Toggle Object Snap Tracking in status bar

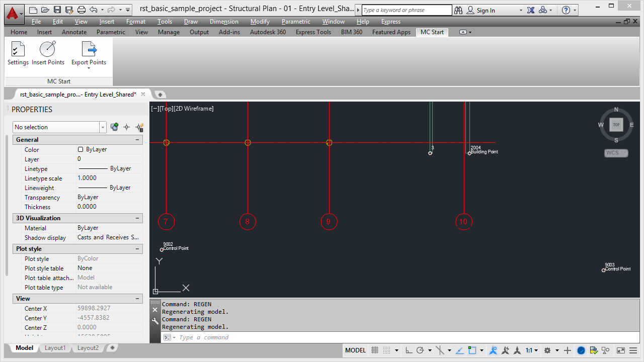(x=460, y=350)
